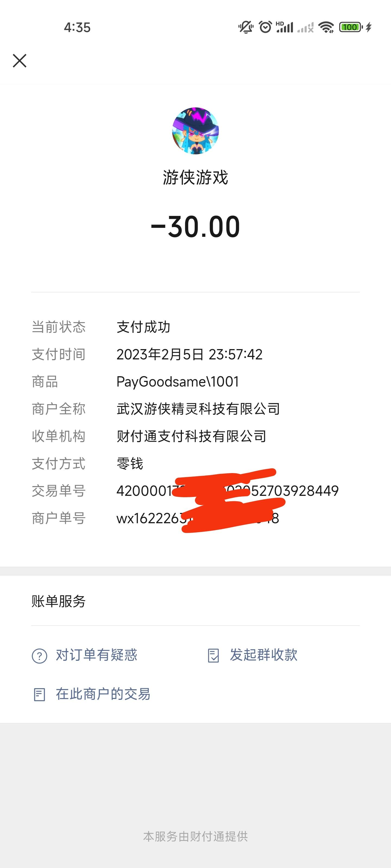Tap merchant full name 武汉游侠精灵科技有限公司
This screenshot has width=391, height=868.
click(x=198, y=409)
